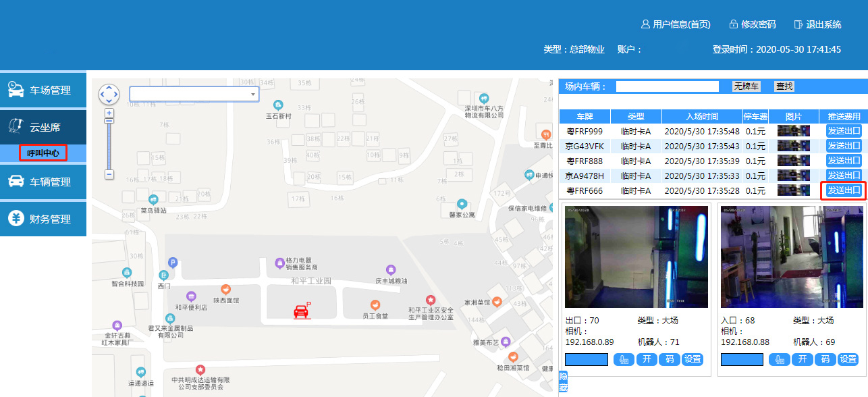Click 退出系统 to log out
Screen dimensions: 868x397
coord(817,24)
